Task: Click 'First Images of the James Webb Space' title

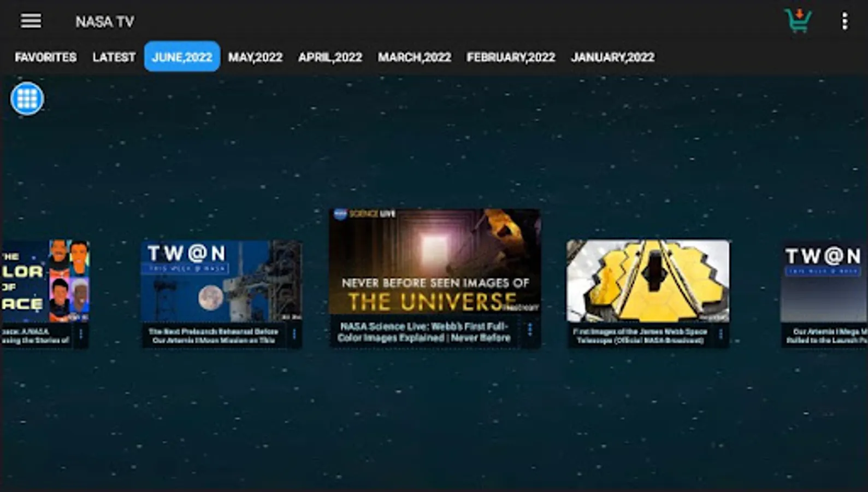Action: point(640,331)
